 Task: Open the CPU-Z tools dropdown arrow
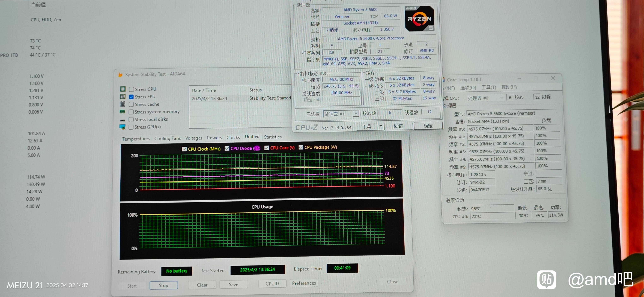[381, 126]
